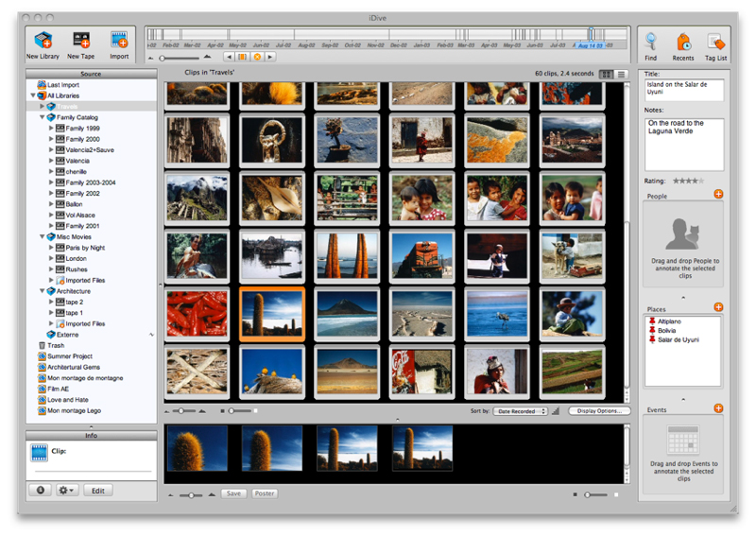
Task: Select Family 2000 in source tree
Action: click(x=82, y=139)
